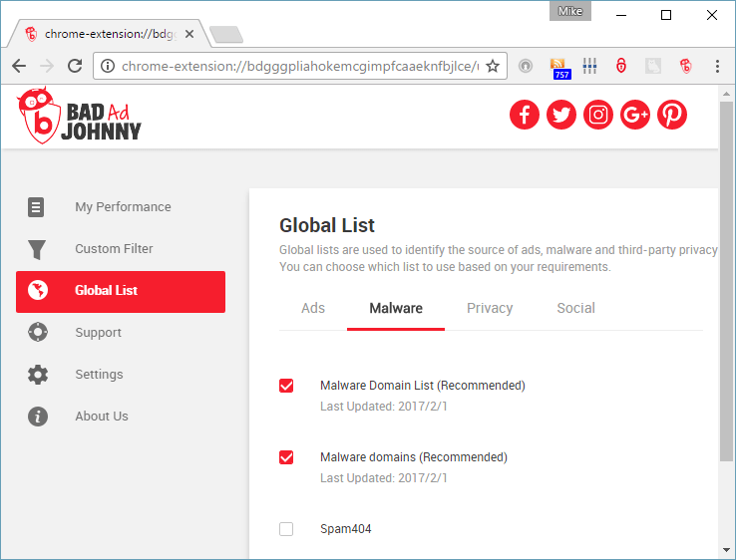Switch to the Social tab
The image size is (736, 560).
576,308
